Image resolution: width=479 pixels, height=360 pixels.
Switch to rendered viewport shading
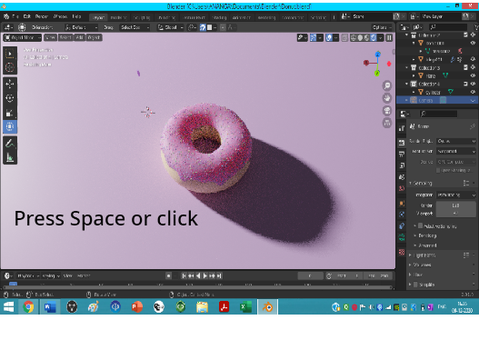tap(373, 38)
